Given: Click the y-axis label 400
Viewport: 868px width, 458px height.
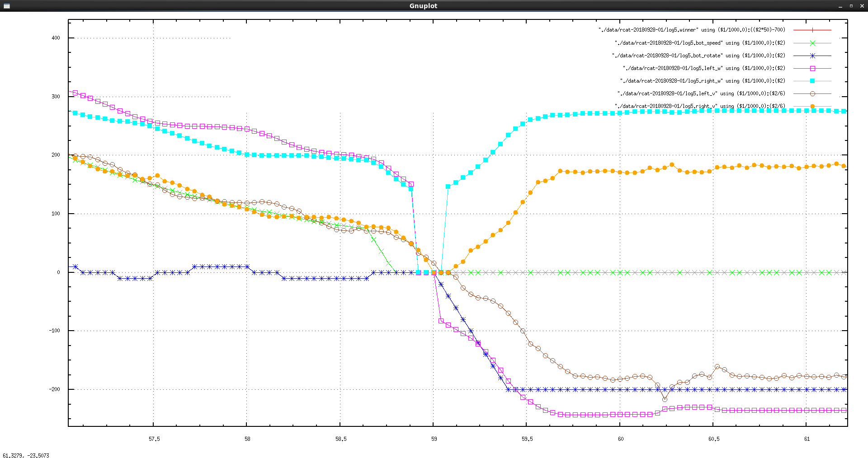Looking at the screenshot, I should point(56,38).
